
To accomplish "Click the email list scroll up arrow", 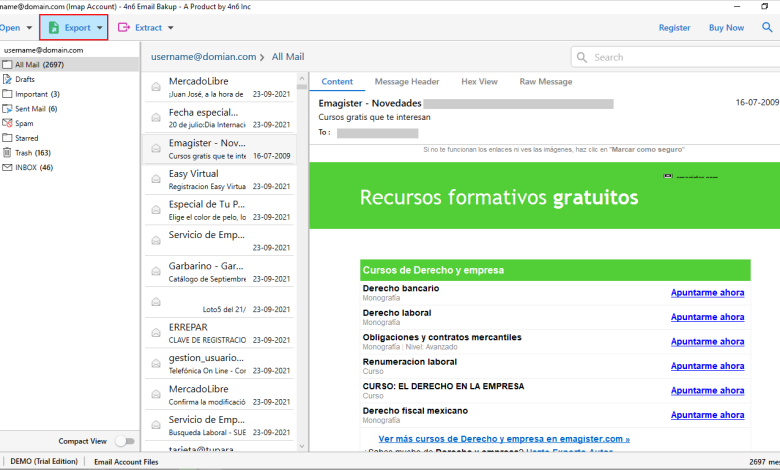I will (x=301, y=79).
